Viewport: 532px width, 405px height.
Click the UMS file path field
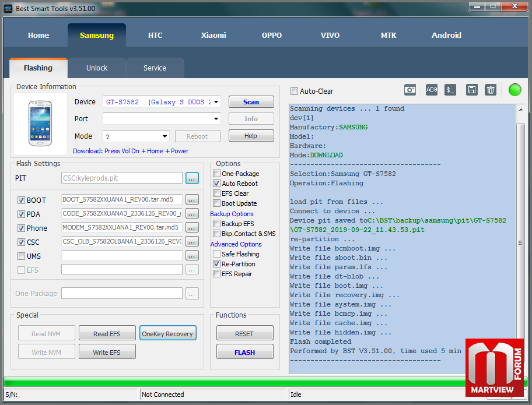click(x=122, y=256)
